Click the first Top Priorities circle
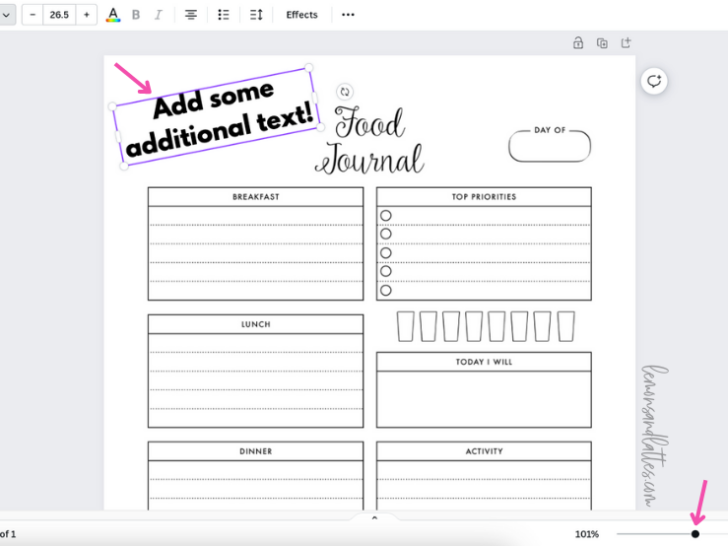The width and height of the screenshot is (728, 546). coord(386,215)
